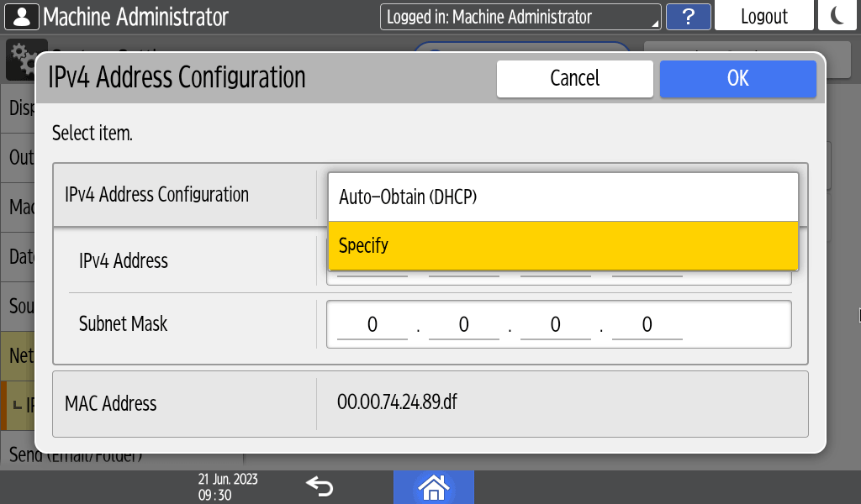The height and width of the screenshot is (504, 861).
Task: Select the Specify option
Action: (563, 246)
